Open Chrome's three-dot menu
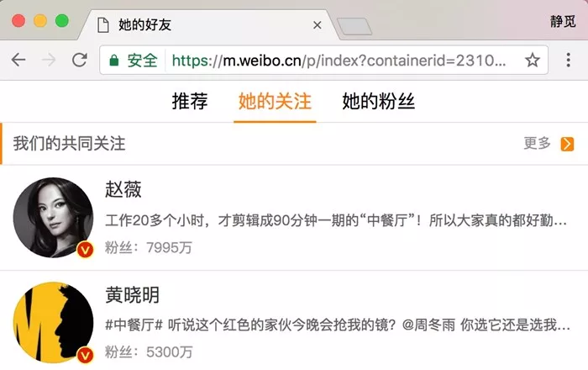The height and width of the screenshot is (370, 588). (569, 60)
